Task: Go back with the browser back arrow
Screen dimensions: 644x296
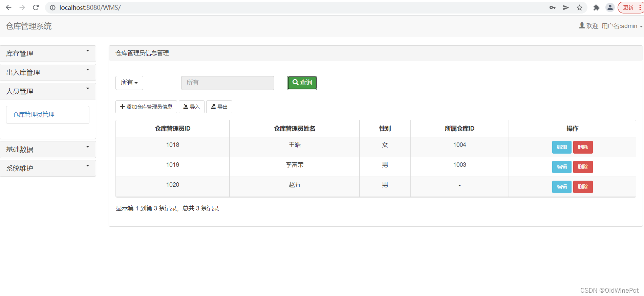Action: coord(9,7)
